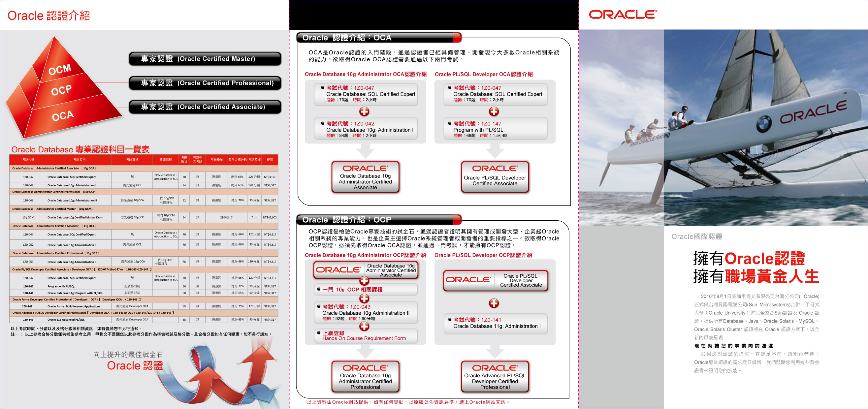Click the plus icon above the 1Z0-043 exam card

point(364,299)
